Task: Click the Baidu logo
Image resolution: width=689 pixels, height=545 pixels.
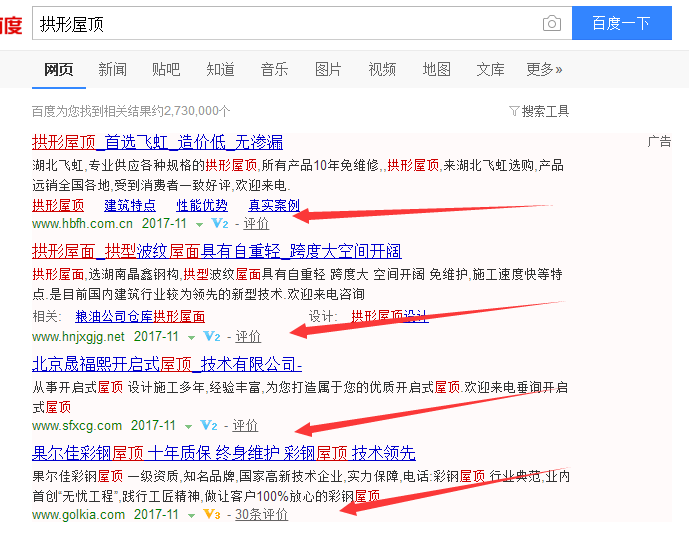Action: click(x=10, y=24)
